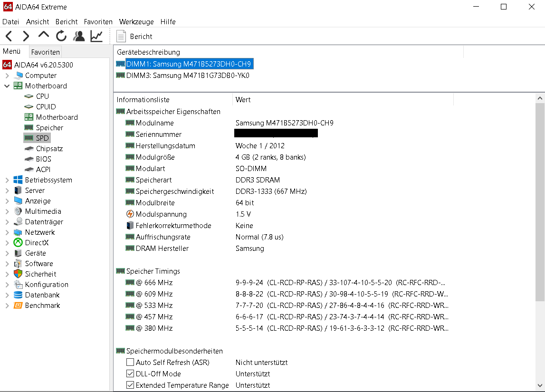Viewport: 545px width, 392px height.
Task: Click the Betriebssystem Windows logo icon
Action: (18, 180)
